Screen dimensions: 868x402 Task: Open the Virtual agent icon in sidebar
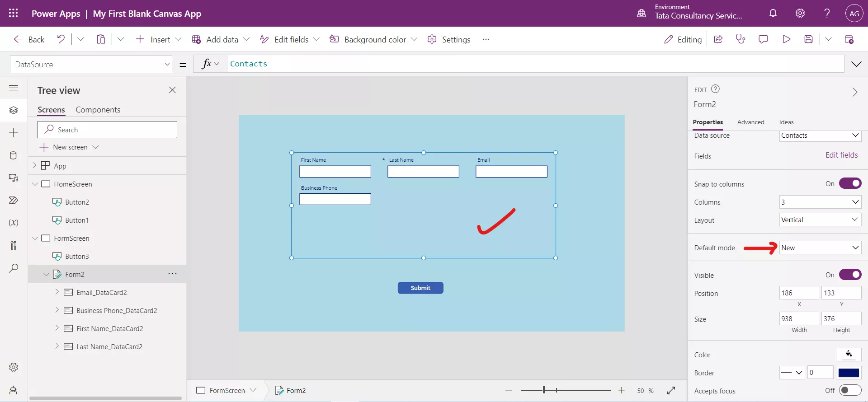[14, 390]
